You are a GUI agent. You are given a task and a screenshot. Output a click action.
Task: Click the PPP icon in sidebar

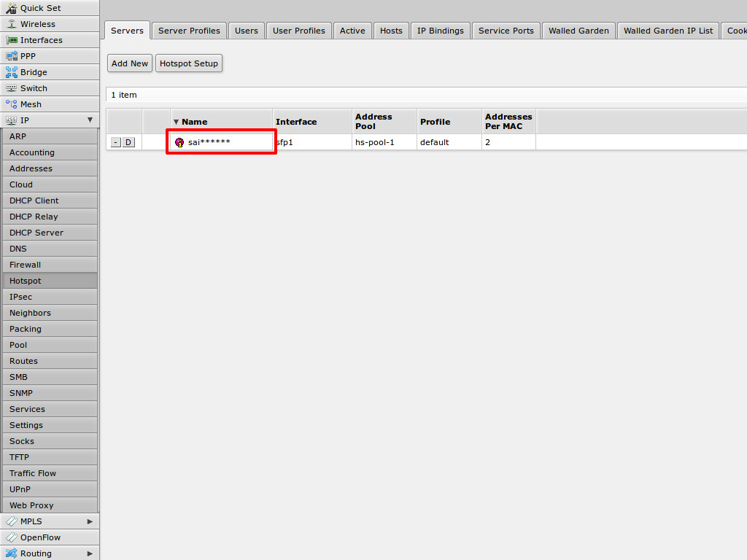(x=11, y=56)
